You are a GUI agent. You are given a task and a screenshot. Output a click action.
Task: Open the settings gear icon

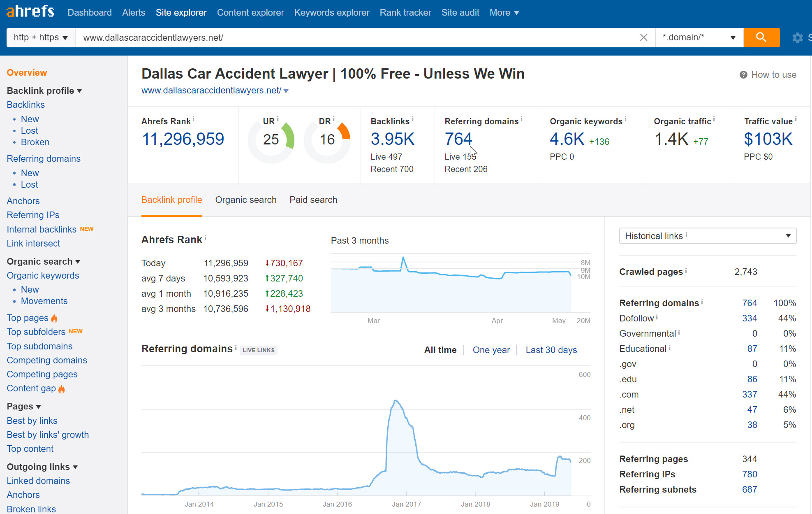(x=797, y=38)
